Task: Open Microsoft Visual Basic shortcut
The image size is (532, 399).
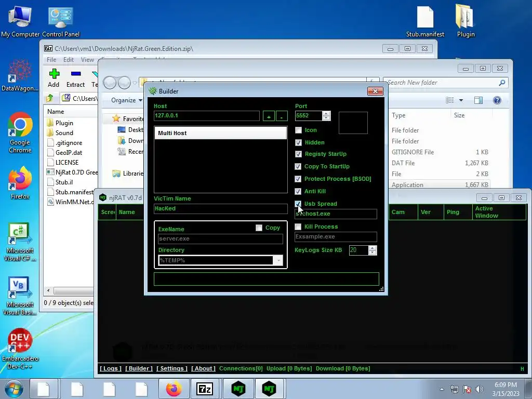Action: click(x=20, y=296)
